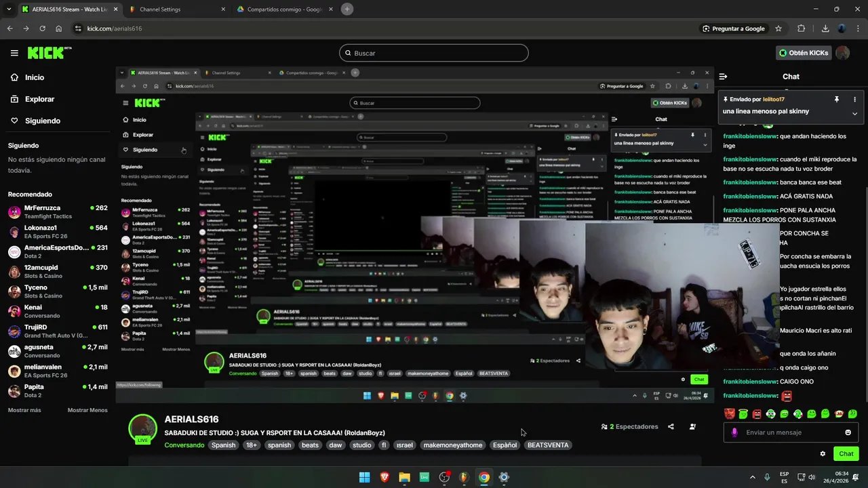The height and width of the screenshot is (488, 868).
Task: Open the user profile avatar menu
Action: pos(843,53)
